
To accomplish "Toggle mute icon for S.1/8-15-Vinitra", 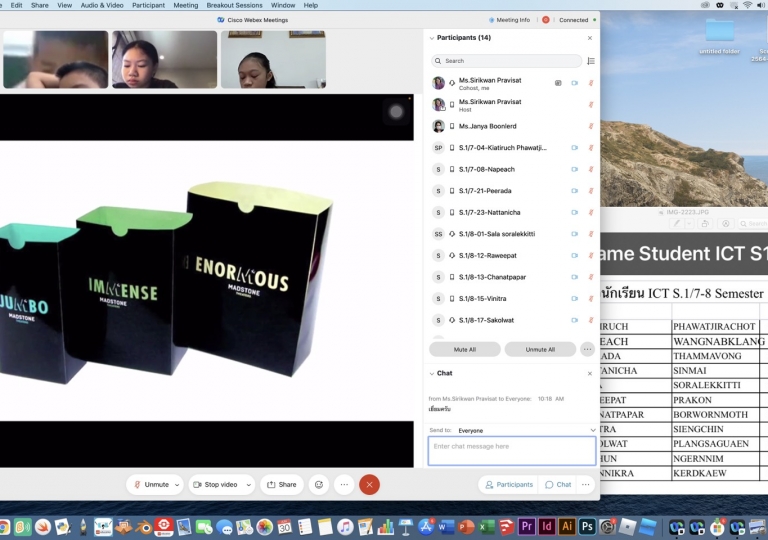I will point(591,298).
